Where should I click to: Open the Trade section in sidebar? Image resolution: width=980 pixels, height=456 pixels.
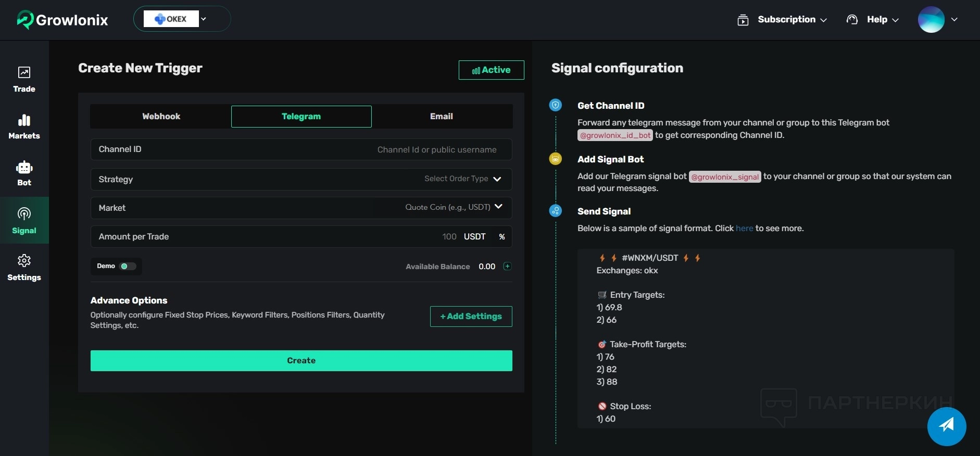[x=24, y=79]
